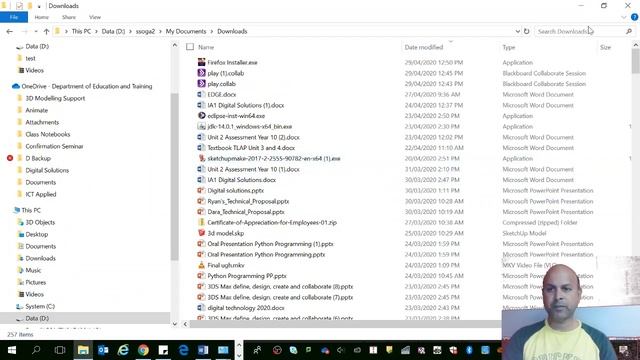Viewport: 640px width, 360px height.
Task: Go up one folder level arrow
Action: (x=46, y=31)
